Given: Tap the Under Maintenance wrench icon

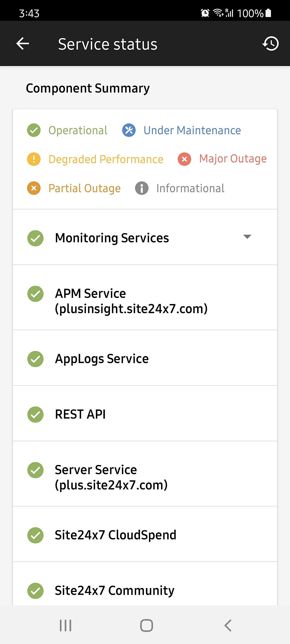Looking at the screenshot, I should click(x=129, y=130).
